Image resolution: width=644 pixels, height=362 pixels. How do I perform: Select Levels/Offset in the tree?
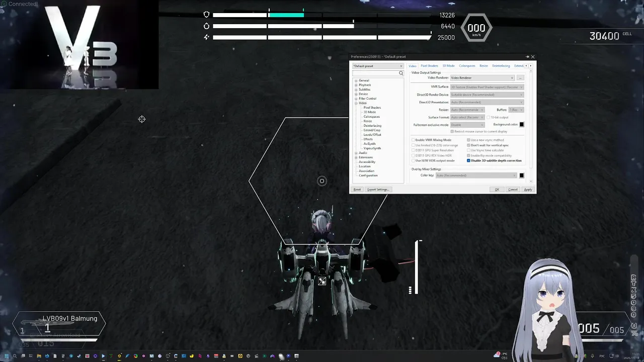tap(372, 135)
